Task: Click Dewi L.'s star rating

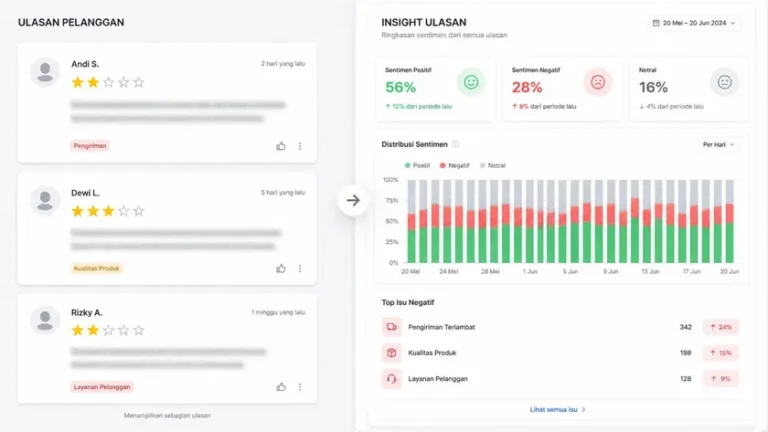Action: (108, 211)
